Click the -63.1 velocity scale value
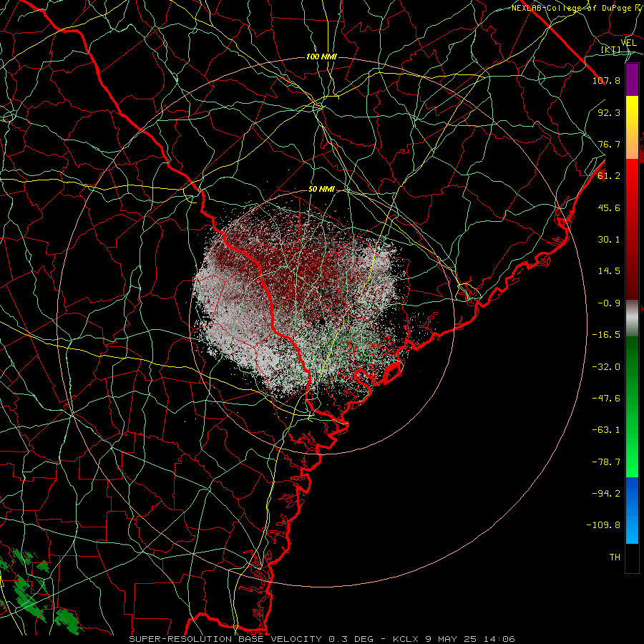 (606, 430)
